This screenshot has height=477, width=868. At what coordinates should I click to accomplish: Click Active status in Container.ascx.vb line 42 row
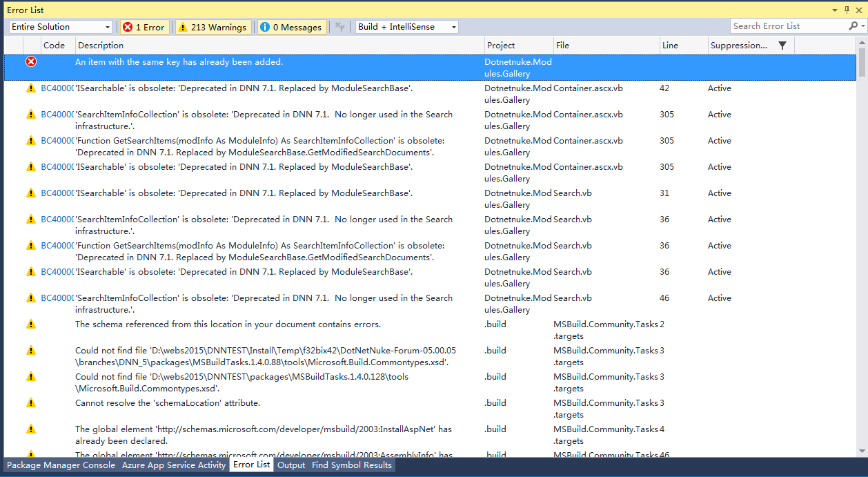(720, 88)
